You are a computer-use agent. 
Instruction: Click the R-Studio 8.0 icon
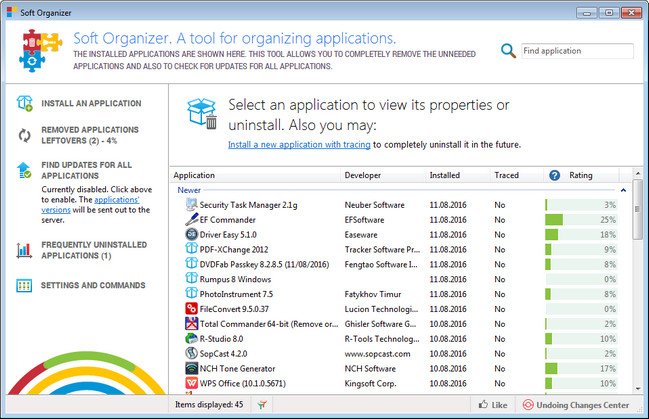point(191,338)
